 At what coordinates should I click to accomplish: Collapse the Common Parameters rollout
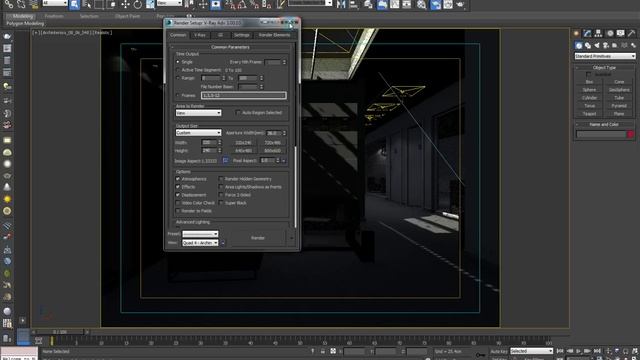(x=230, y=47)
